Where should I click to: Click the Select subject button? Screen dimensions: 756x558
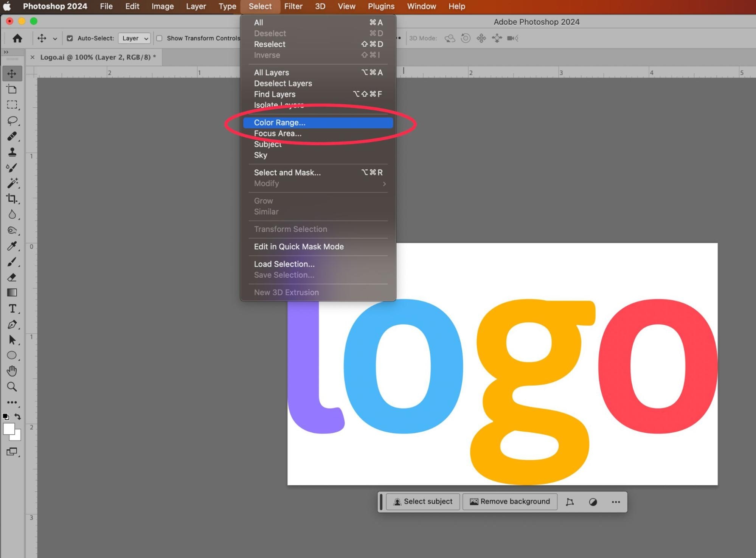click(x=422, y=502)
